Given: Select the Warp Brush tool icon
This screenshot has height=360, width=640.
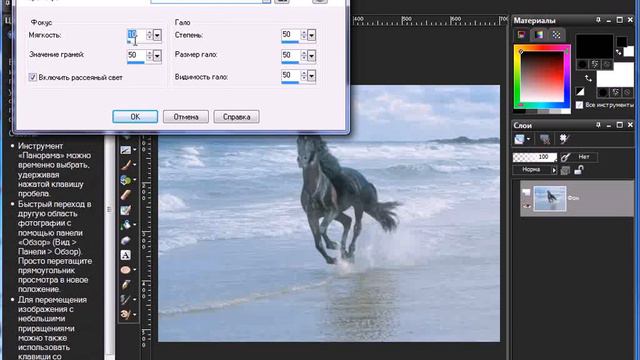Looking at the screenshot, I should [126, 299].
